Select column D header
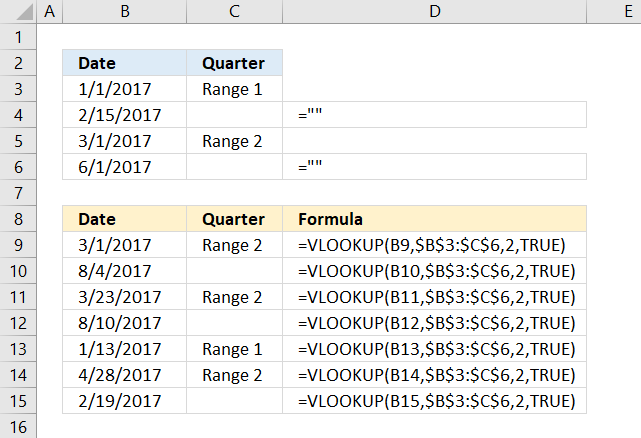Viewport: 641px width, 438px height. pos(435,11)
